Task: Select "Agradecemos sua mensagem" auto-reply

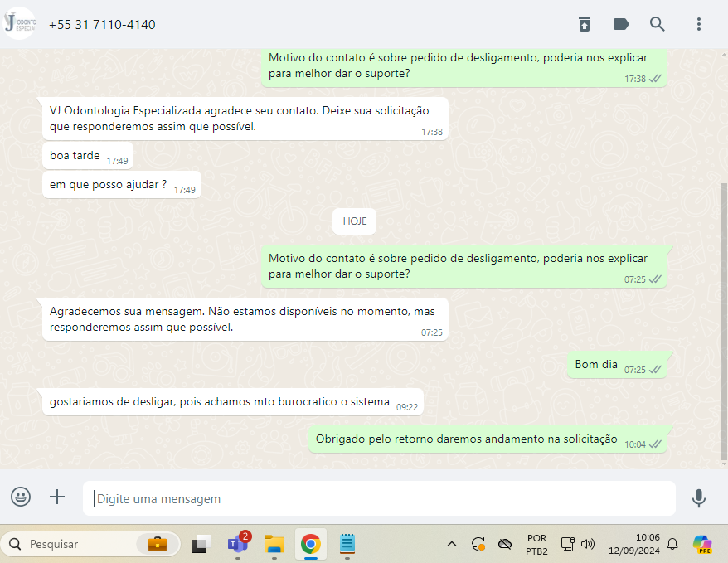Action: (245, 319)
